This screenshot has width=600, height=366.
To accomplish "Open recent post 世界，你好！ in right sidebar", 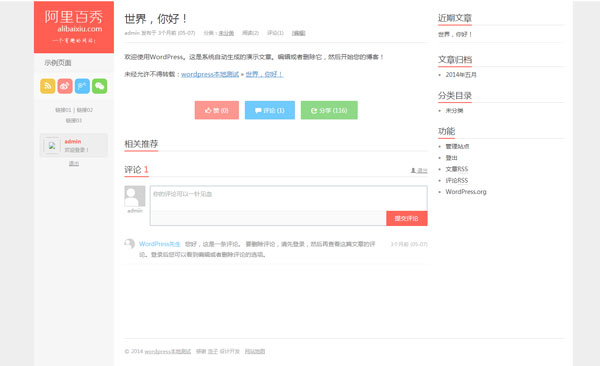I will (x=455, y=34).
